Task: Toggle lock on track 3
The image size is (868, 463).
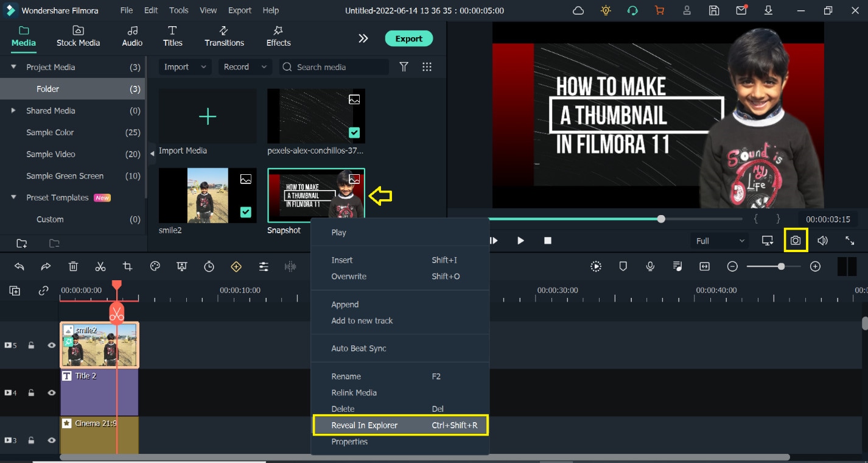Action: [x=31, y=440]
